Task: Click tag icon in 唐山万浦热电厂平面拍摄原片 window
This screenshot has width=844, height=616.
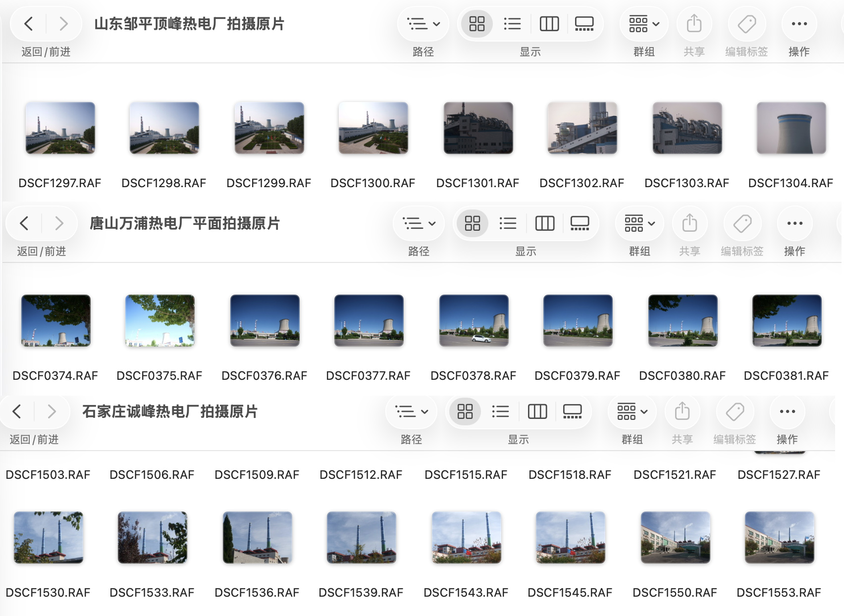Action: (742, 223)
